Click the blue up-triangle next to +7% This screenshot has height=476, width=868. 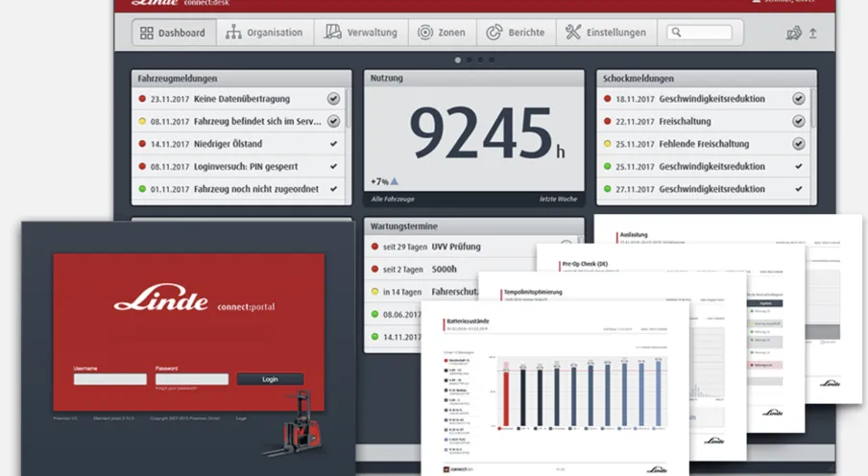click(394, 181)
